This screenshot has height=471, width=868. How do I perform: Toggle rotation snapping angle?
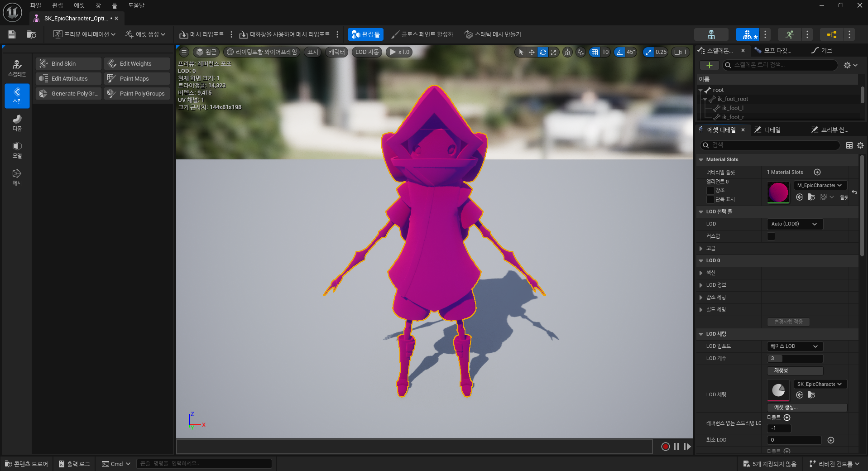619,52
